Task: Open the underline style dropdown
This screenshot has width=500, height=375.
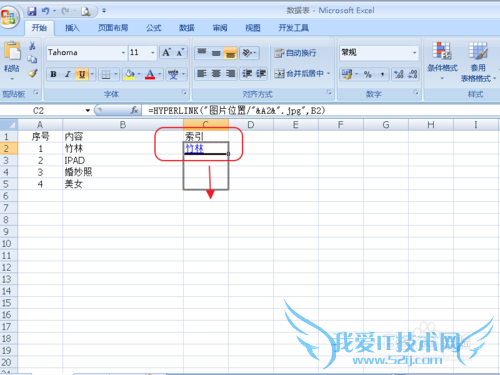Action: (x=92, y=74)
